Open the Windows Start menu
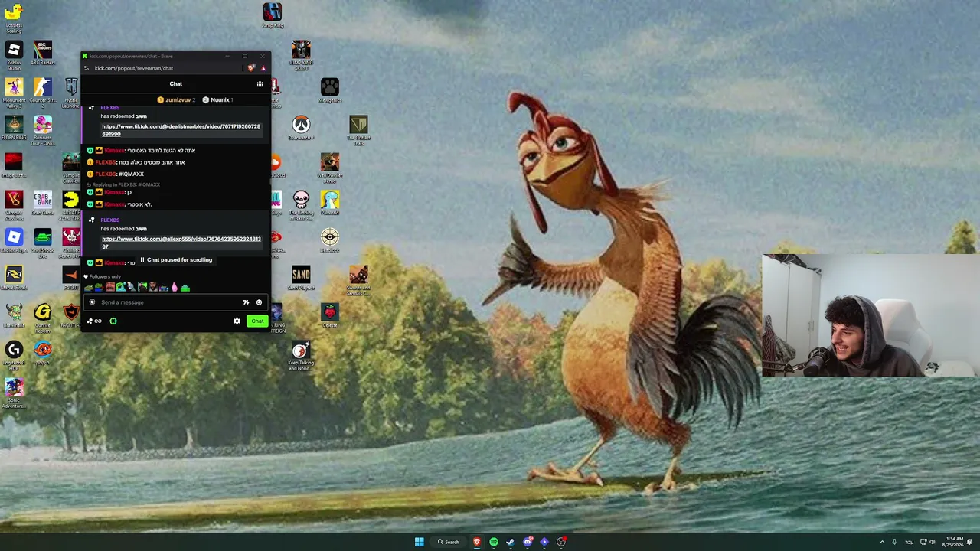The width and height of the screenshot is (980, 551). point(419,542)
